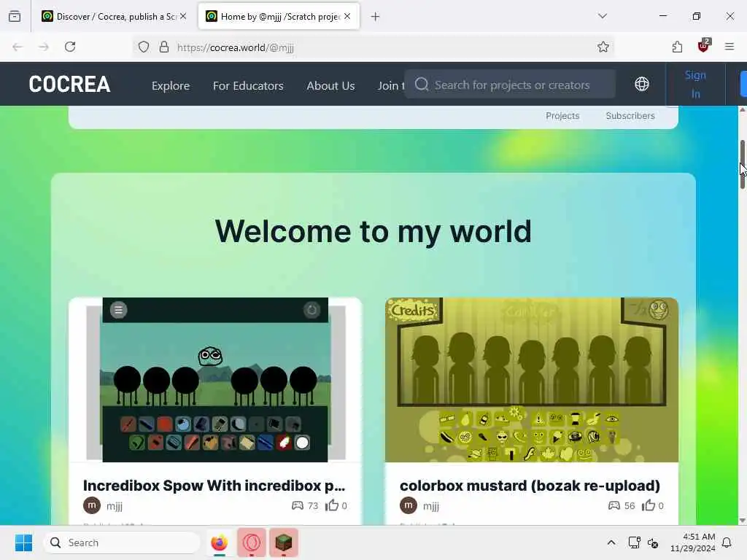Click gamepad plays icon showing 73
The image size is (747, 560).
click(298, 505)
